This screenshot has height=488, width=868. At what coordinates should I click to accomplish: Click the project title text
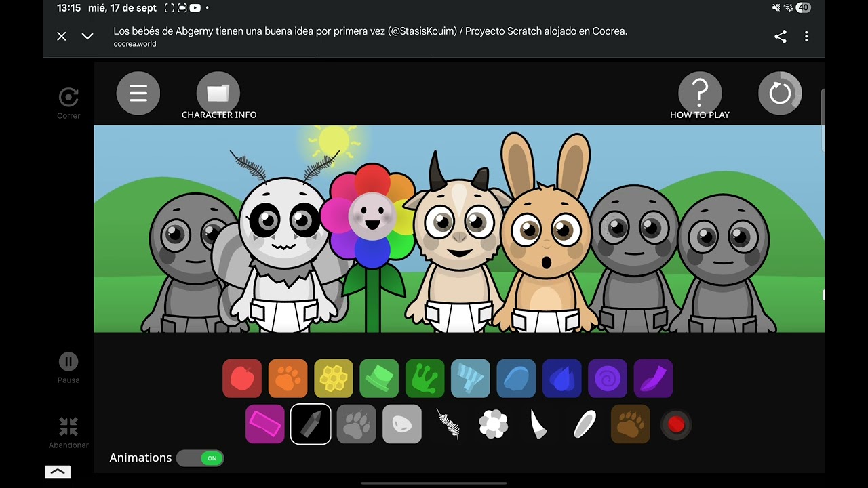[x=370, y=31]
